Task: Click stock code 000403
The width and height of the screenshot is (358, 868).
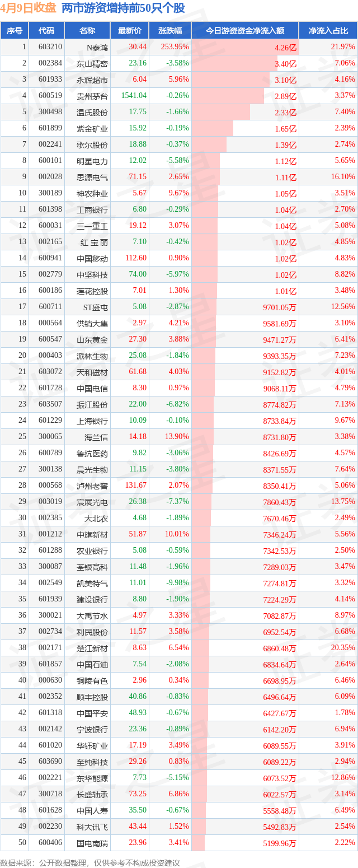Action: coord(50,356)
